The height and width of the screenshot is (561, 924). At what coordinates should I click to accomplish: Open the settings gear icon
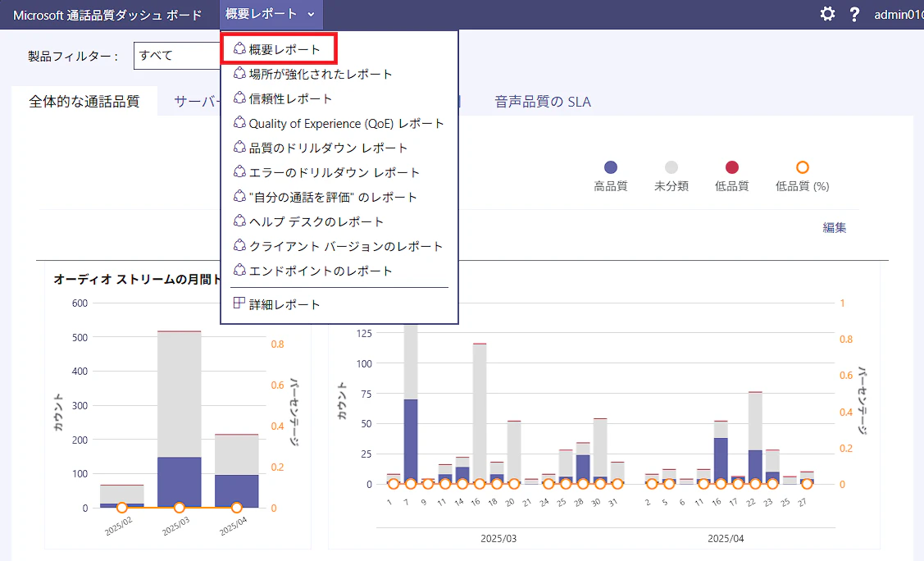827,14
